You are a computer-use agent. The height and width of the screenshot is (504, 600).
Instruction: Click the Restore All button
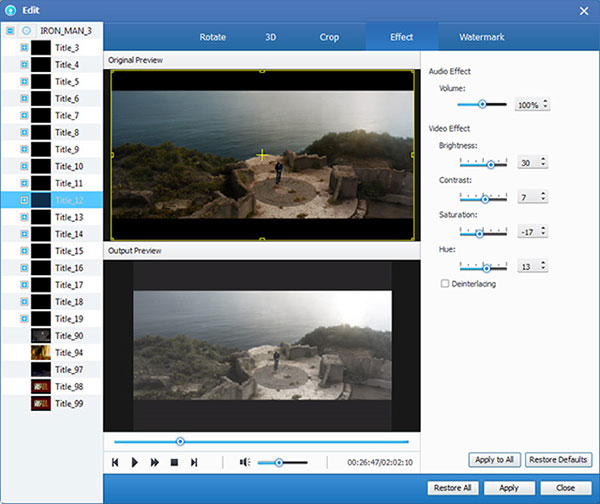point(453,488)
